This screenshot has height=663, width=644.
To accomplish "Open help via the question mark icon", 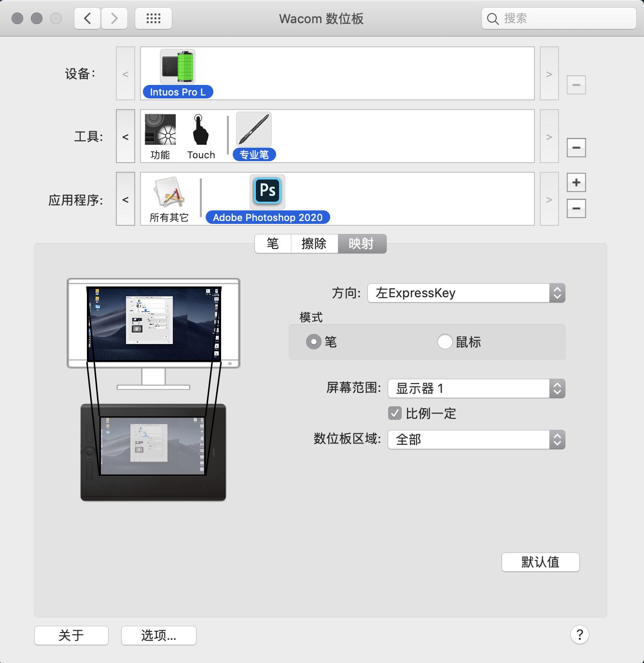I will (580, 635).
